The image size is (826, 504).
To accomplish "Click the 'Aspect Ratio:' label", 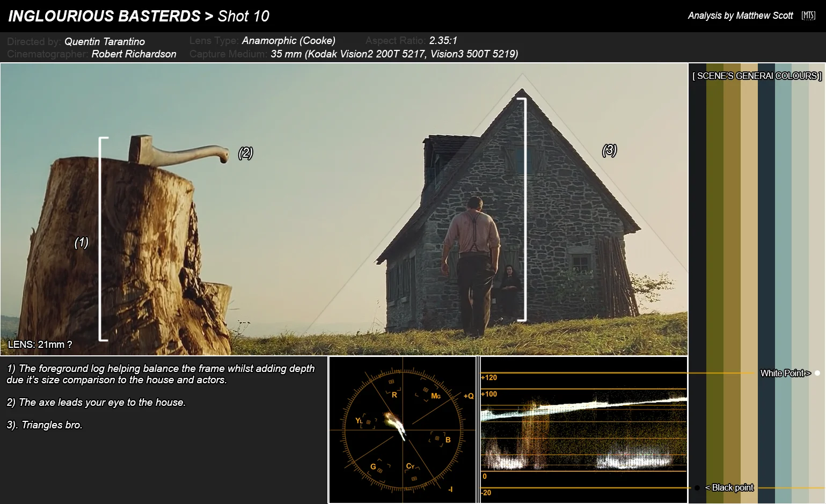I will [396, 40].
